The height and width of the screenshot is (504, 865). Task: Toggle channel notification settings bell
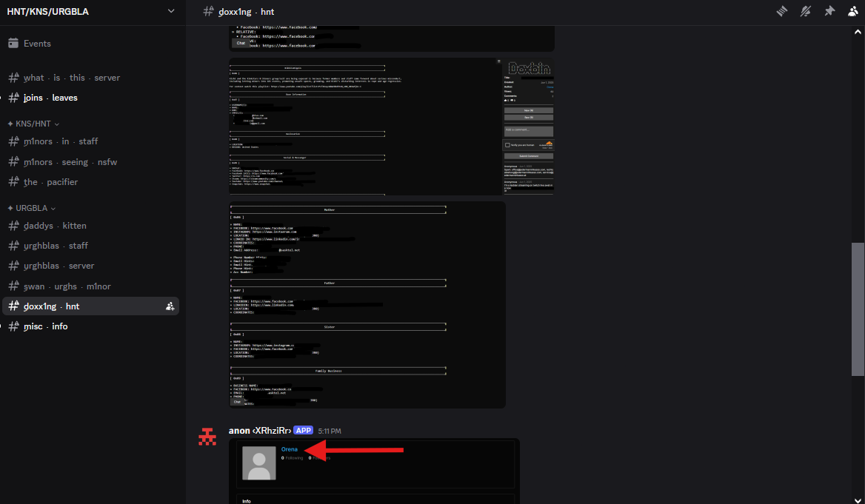[806, 11]
